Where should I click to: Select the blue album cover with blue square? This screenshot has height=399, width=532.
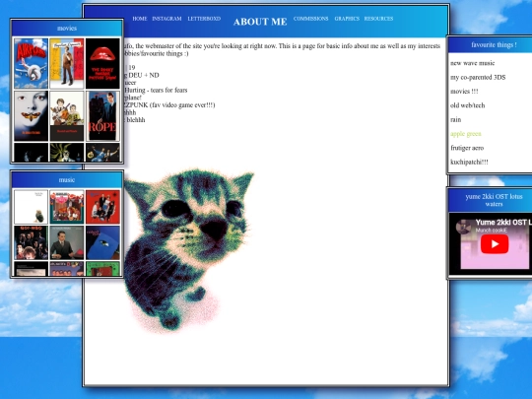click(x=102, y=243)
